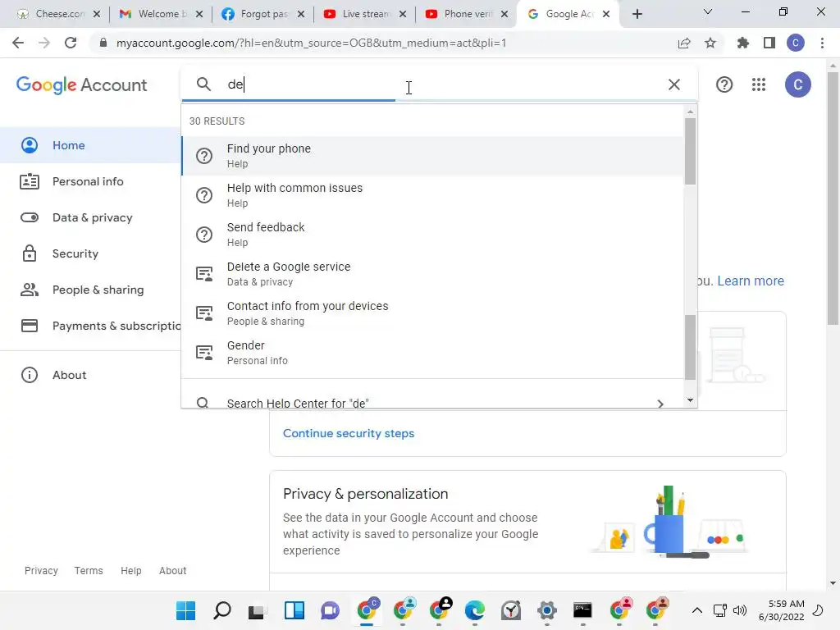
Task: Open the clock showing 5:59 AM
Action: click(781, 610)
